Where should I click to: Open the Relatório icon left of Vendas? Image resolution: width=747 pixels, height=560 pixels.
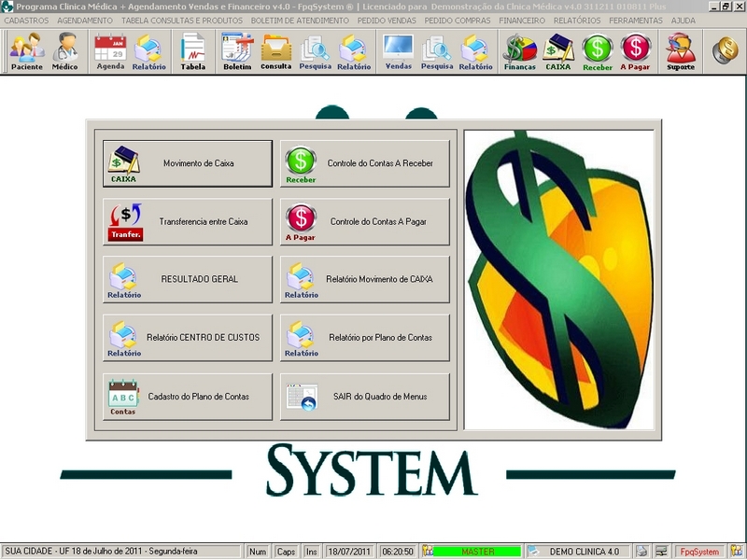pyautogui.click(x=354, y=51)
